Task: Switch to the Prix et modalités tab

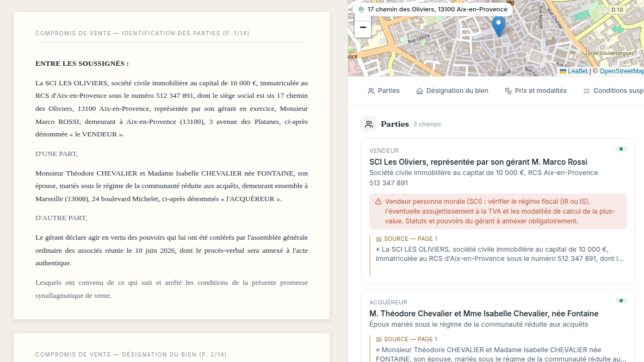Action: tap(536, 91)
